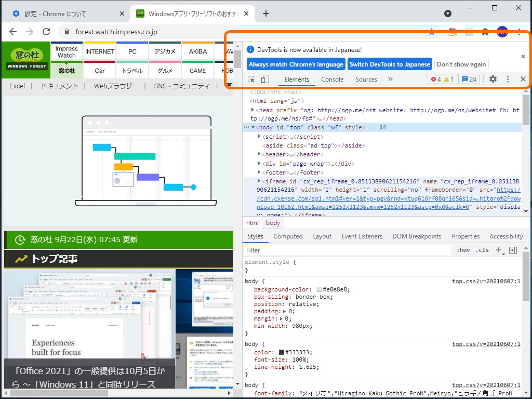This screenshot has height=399, width=532.
Task: Open Chrome extensions puzzle icon
Action: coord(485,32)
